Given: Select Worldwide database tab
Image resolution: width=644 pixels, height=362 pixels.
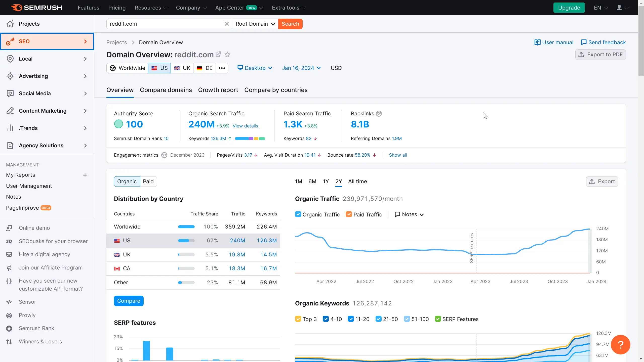Looking at the screenshot, I should [127, 68].
